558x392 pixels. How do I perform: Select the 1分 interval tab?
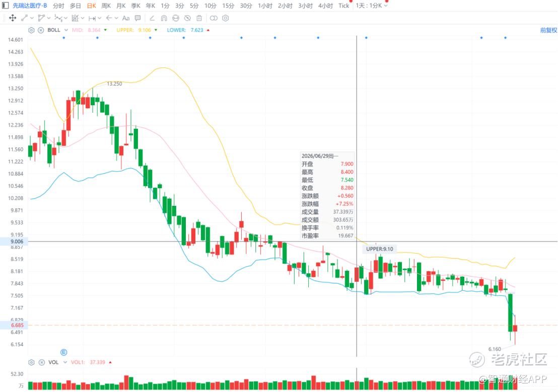click(165, 6)
